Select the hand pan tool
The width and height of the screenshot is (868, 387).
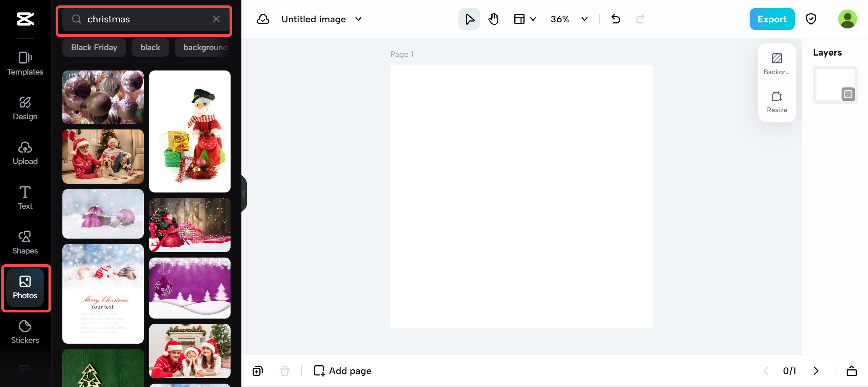[493, 19]
